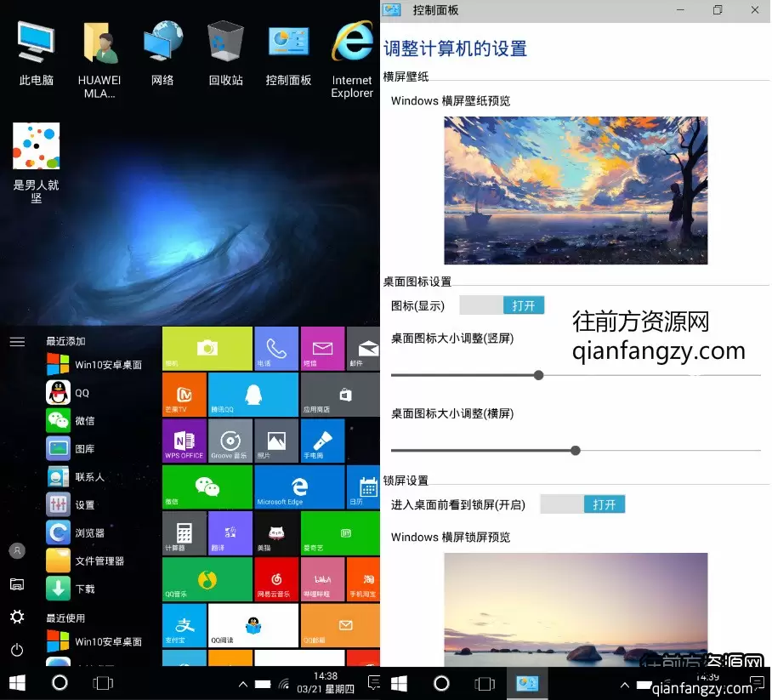Open the 网易云音乐 tile
The width and height of the screenshot is (772, 700).
[x=276, y=580]
